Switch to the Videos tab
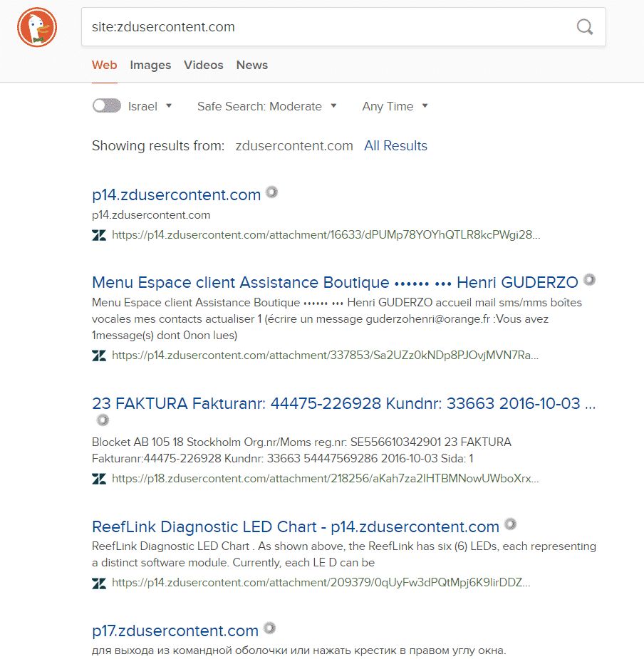This screenshot has width=644, height=659. tap(204, 65)
